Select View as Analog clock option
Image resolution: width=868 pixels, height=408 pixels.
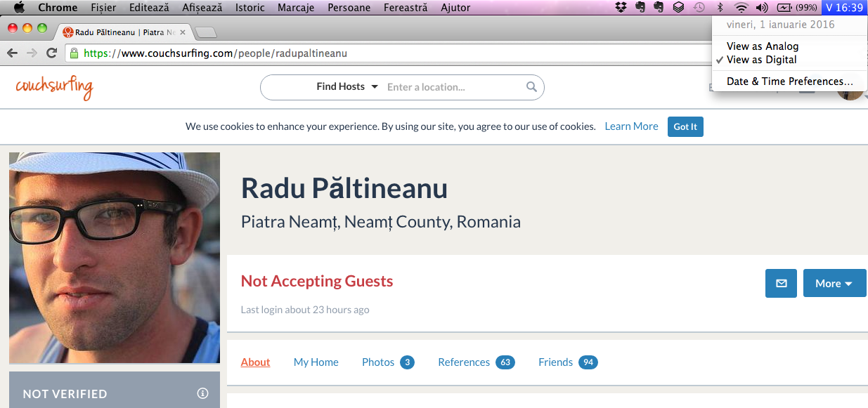(762, 46)
